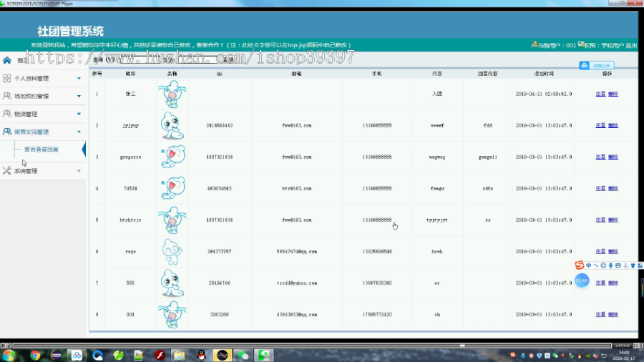Click the emoticon image in rege row

(172, 252)
